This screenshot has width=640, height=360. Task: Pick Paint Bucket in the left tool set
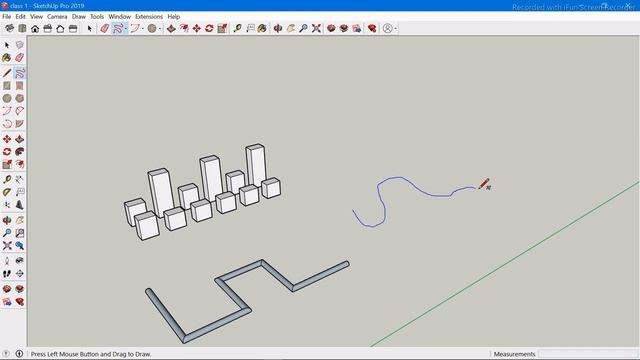click(x=7, y=58)
